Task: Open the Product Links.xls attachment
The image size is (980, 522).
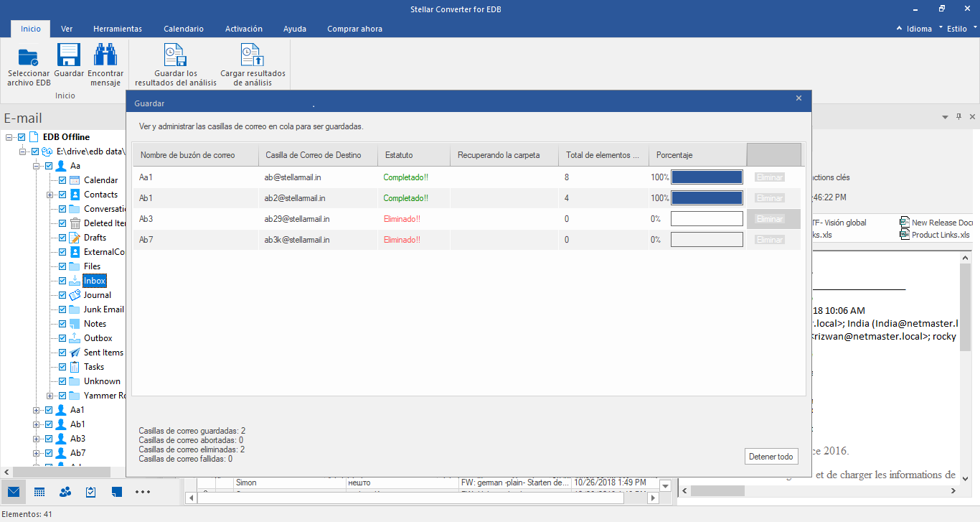Action: tap(935, 235)
